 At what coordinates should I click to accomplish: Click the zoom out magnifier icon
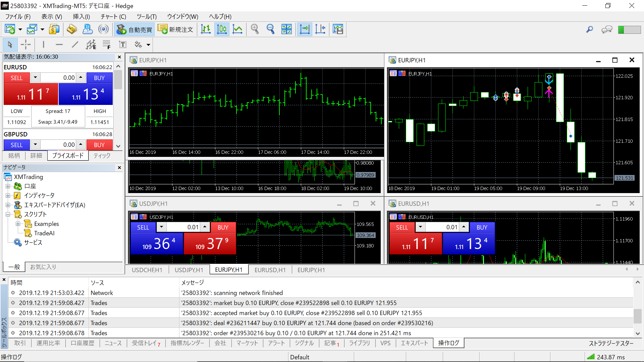pos(270,29)
